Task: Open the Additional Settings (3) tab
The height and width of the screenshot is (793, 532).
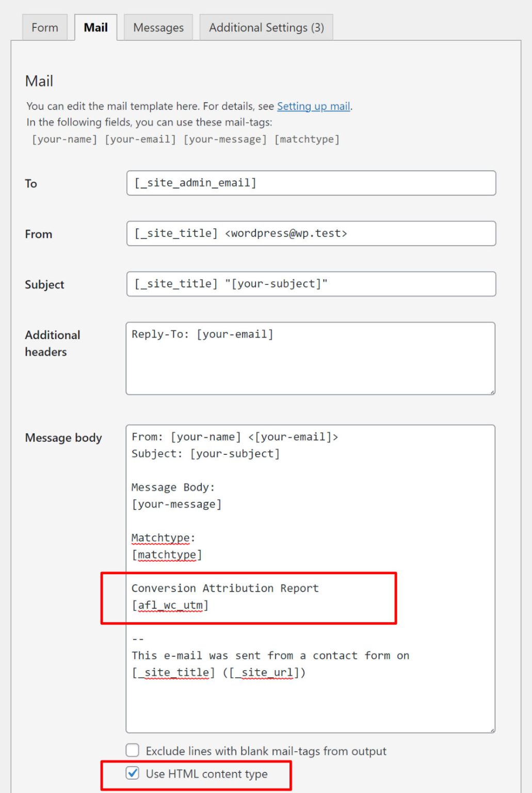Action: click(266, 27)
